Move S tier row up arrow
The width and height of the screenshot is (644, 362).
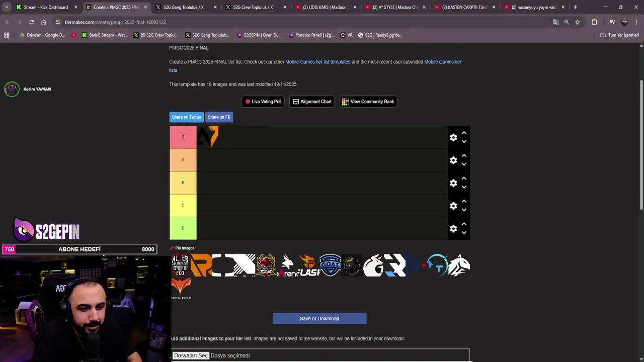point(464,133)
